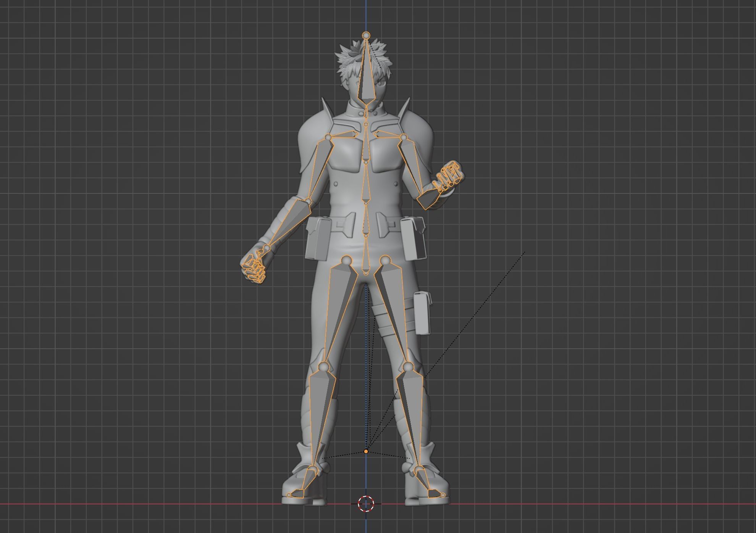Click the finger bones of the raised fist
This screenshot has height=533, width=756.
[449, 176]
